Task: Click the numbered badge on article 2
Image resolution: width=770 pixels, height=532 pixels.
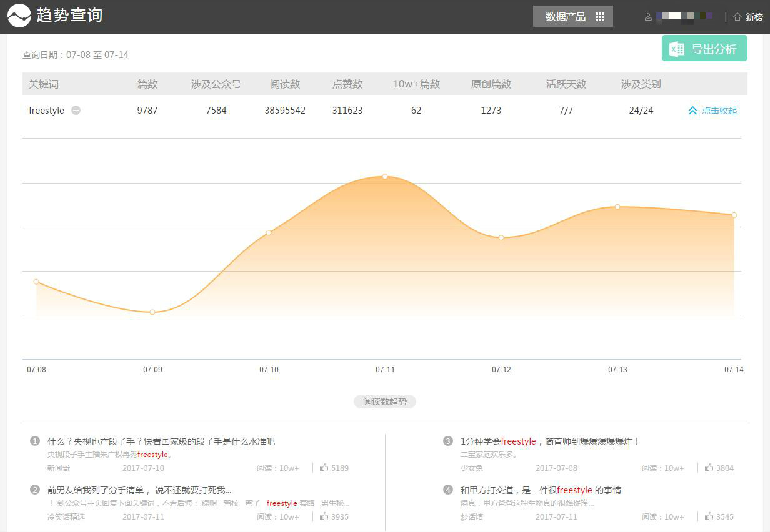Action: coord(35,490)
